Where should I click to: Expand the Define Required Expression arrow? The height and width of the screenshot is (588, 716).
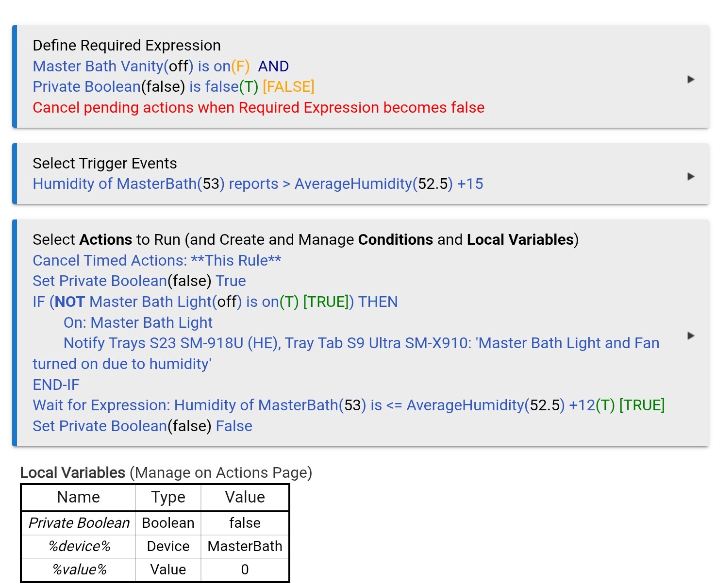pos(691,79)
